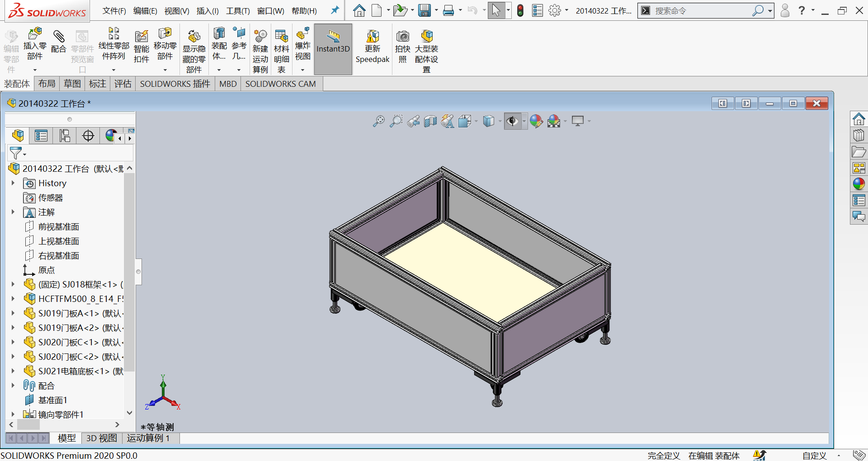Click the Edit Appearance color ball
Viewport: 868px width, 461px height.
pos(536,121)
